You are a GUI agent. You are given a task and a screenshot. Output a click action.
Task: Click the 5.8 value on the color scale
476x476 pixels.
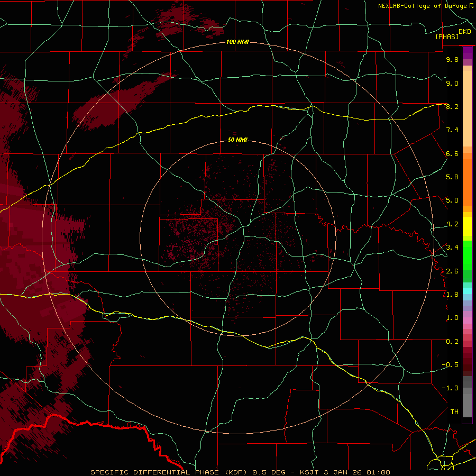click(x=452, y=177)
